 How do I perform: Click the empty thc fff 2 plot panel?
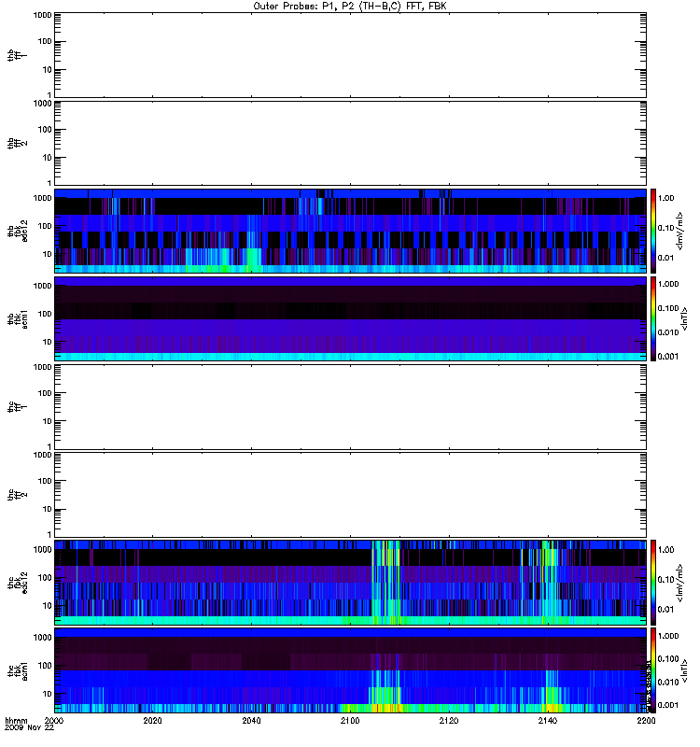click(350, 495)
